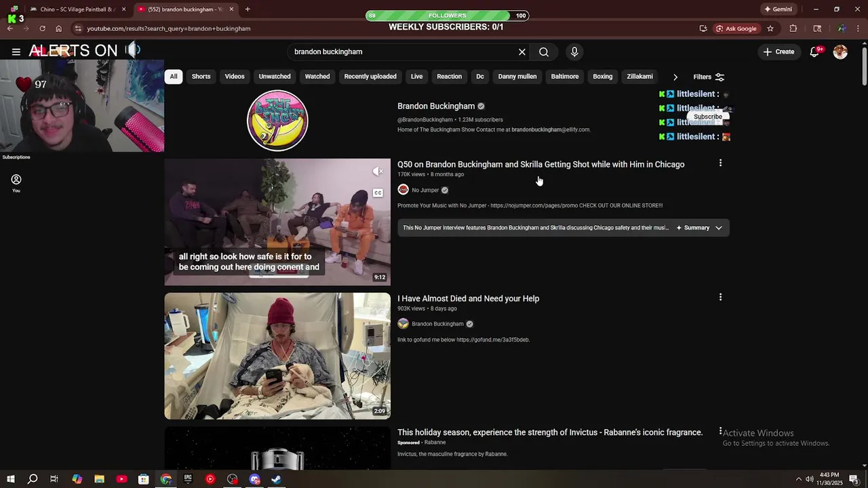Subscribe to Brandon Buckingham channel
868x488 pixels.
(x=707, y=117)
